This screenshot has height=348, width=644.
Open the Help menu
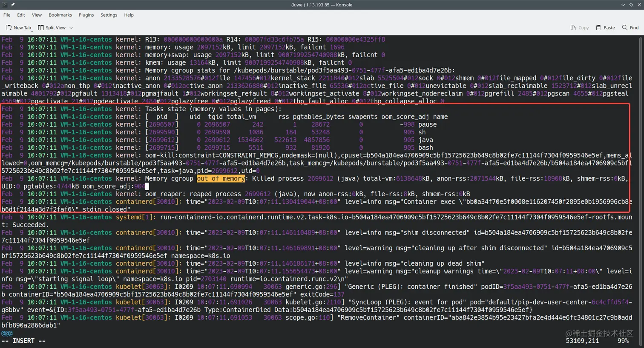tap(129, 15)
